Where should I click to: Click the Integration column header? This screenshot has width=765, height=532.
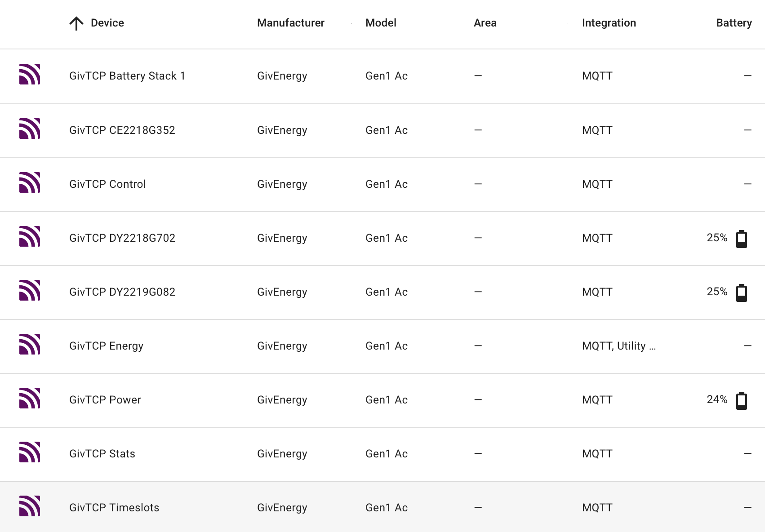pyautogui.click(x=609, y=23)
